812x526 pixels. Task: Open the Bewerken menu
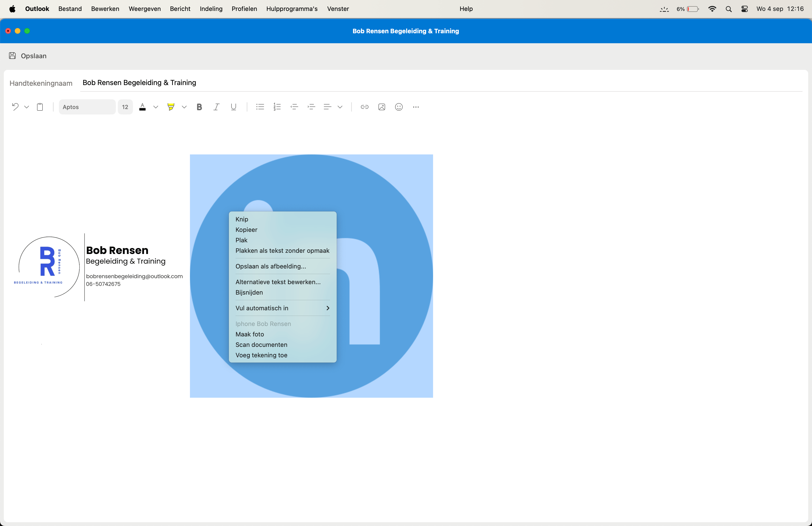coord(105,9)
